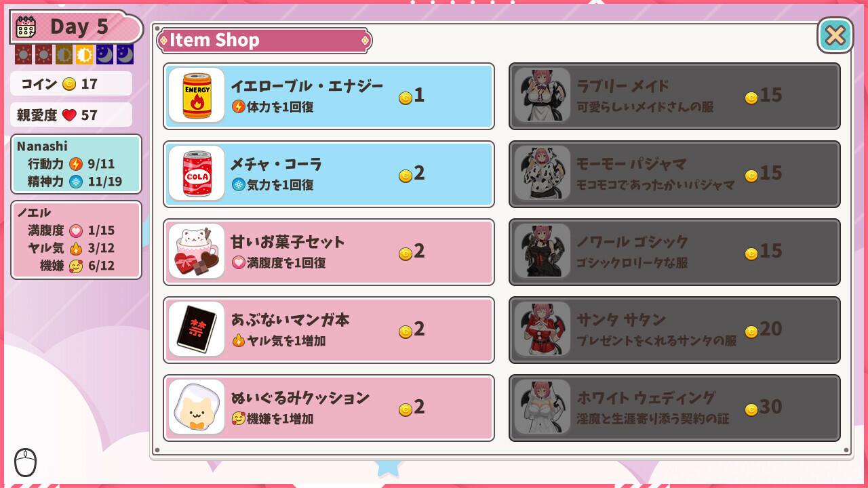Click the Nanashi stats panel

76,164
